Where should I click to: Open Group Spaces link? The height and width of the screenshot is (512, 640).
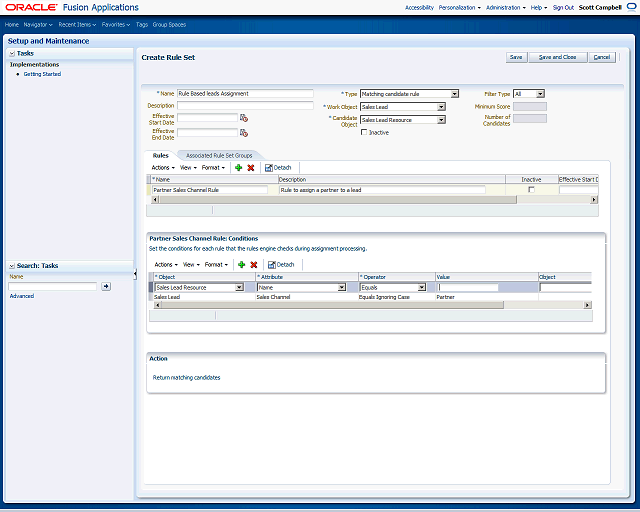click(169, 24)
